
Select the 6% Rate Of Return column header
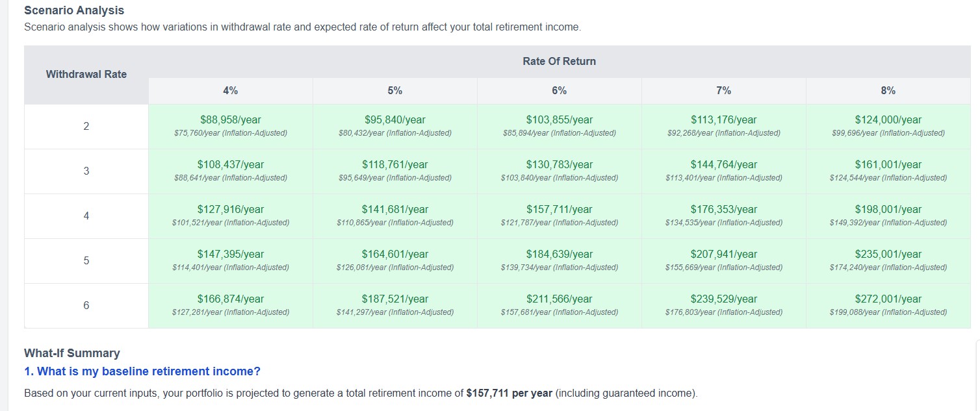(x=558, y=90)
